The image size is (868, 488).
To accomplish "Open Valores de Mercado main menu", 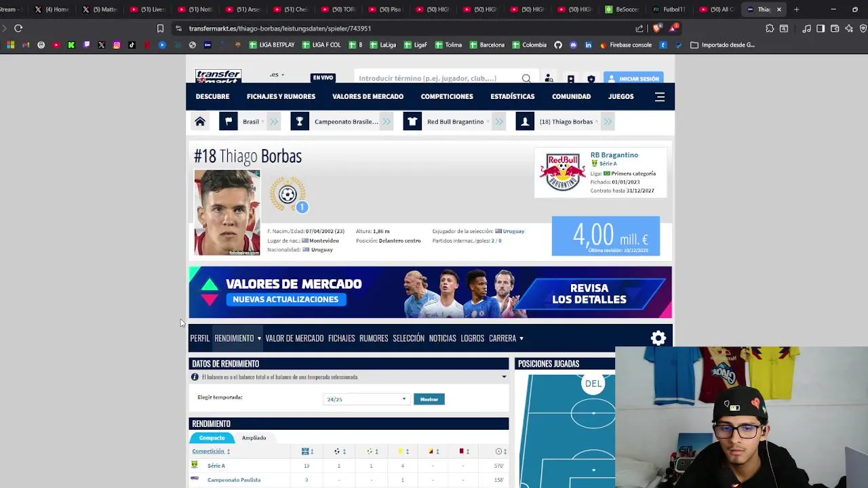I will 368,97.
